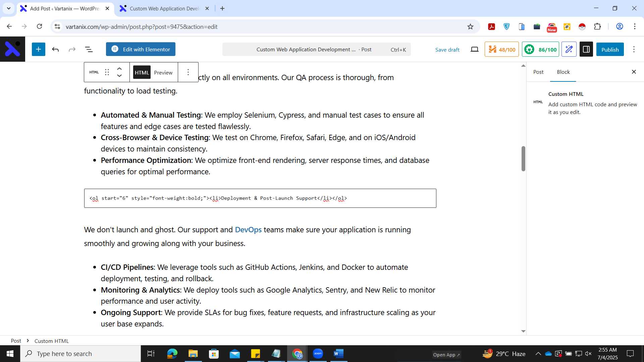This screenshot has width=644, height=362.
Task: Publish the post
Action: click(x=610, y=50)
